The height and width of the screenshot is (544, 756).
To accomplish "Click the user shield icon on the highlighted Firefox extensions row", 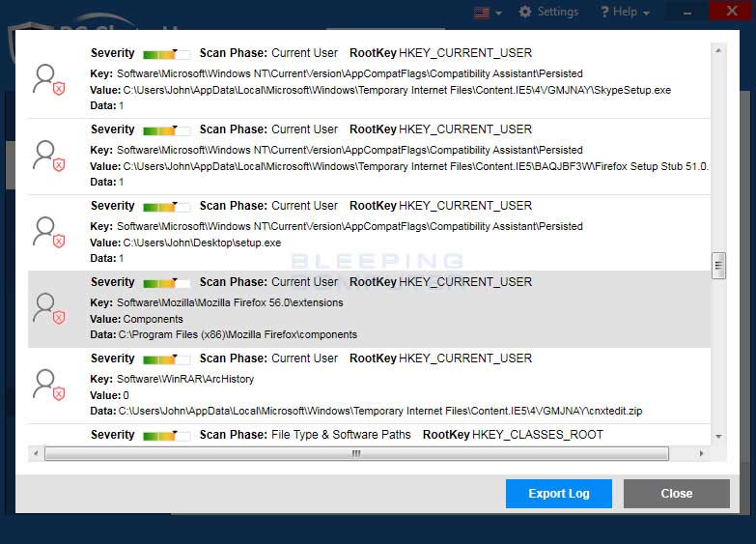I will (x=47, y=308).
